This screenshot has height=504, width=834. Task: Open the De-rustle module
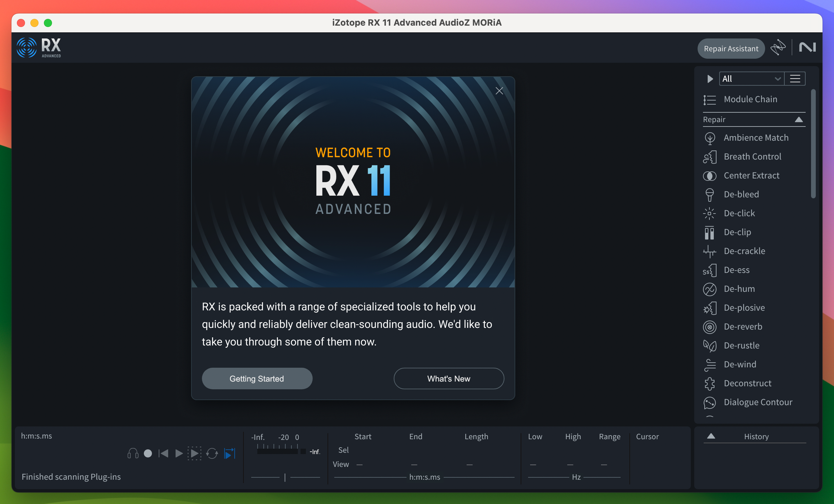pyautogui.click(x=731, y=346)
